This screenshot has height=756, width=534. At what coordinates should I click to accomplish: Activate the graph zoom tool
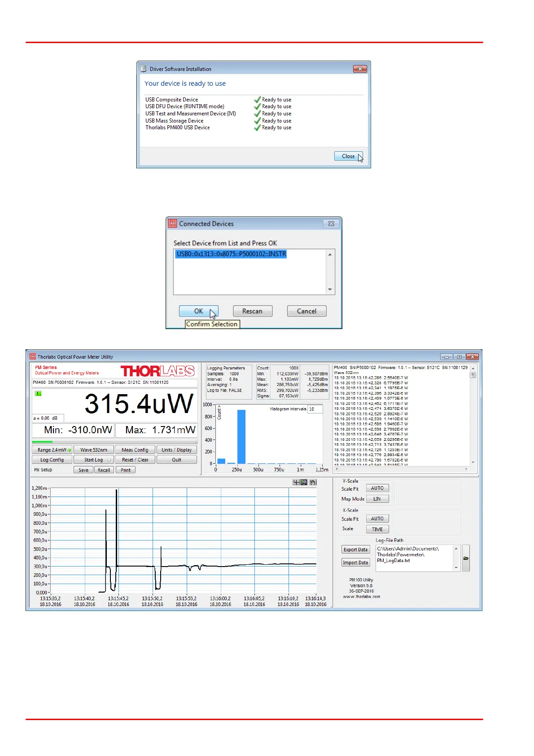tap(304, 482)
